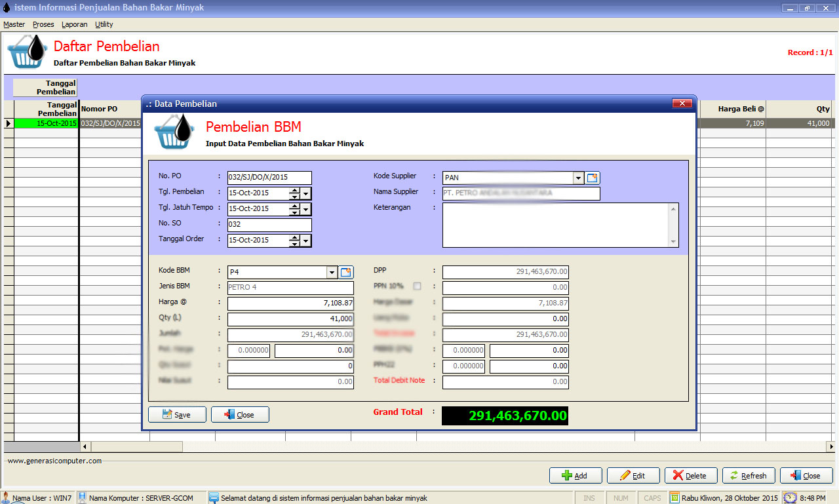Click the browse icon next to Kode Supplier

pyautogui.click(x=593, y=178)
